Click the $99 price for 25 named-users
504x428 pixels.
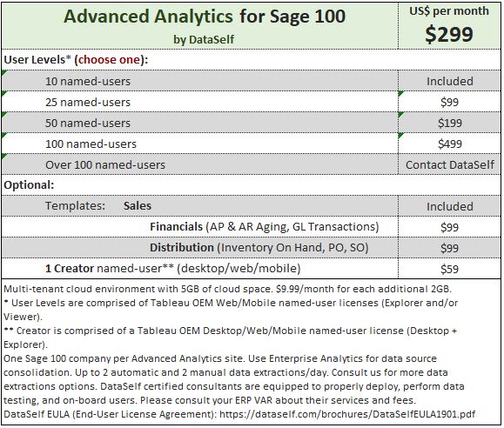point(449,102)
